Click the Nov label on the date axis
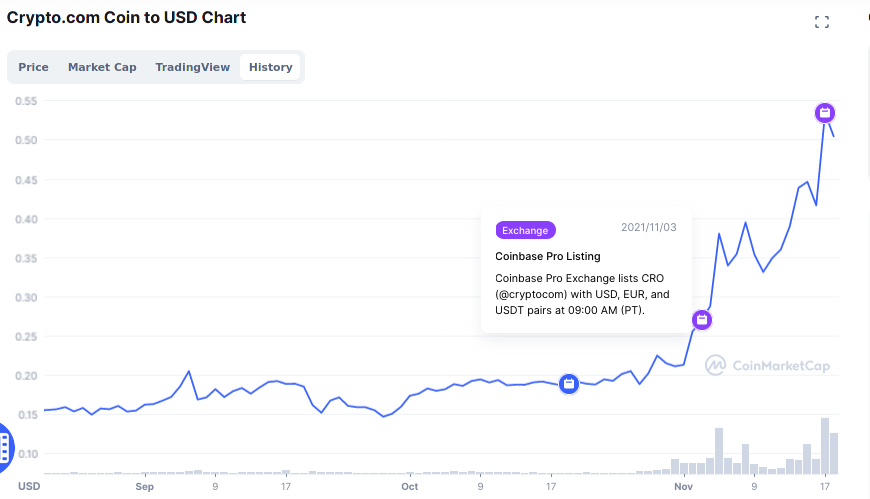This screenshot has width=870, height=499. pyautogui.click(x=683, y=487)
